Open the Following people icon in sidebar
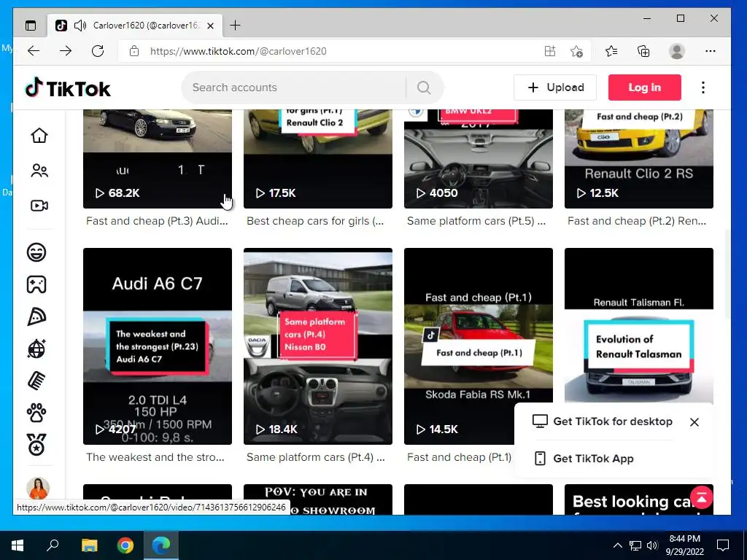 [x=39, y=171]
